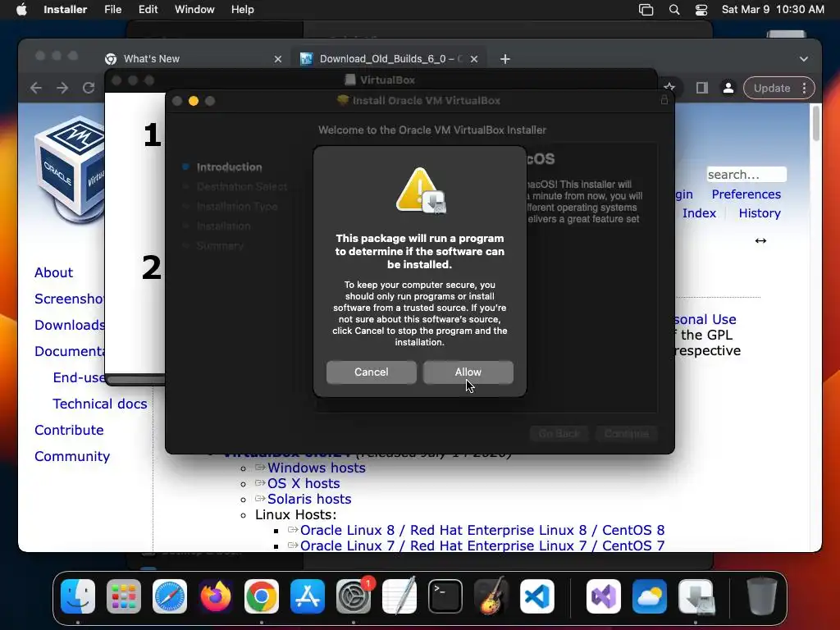Expand Chrome's tab search chevron

coord(804,59)
